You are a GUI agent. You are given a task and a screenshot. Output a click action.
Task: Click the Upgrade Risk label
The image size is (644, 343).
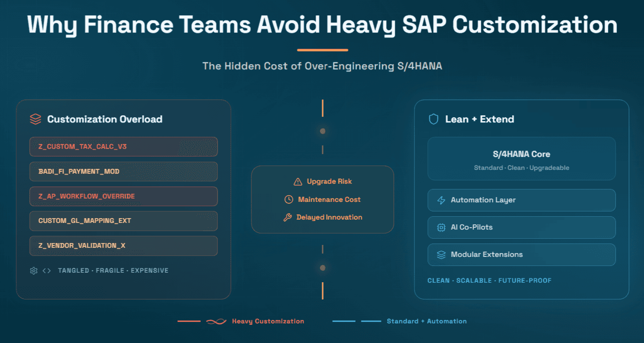click(329, 182)
